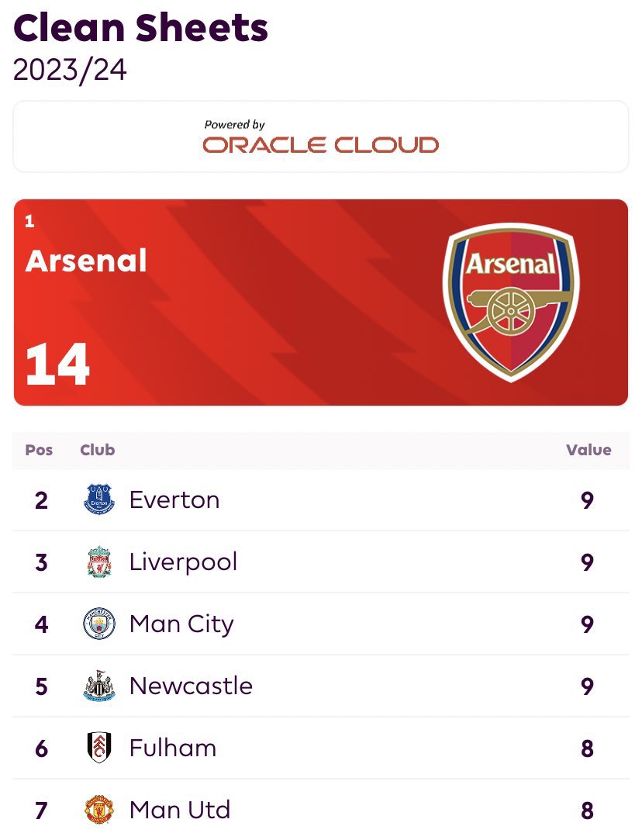The height and width of the screenshot is (840, 642).
Task: Click the Fulham club crest icon
Action: coord(98,748)
